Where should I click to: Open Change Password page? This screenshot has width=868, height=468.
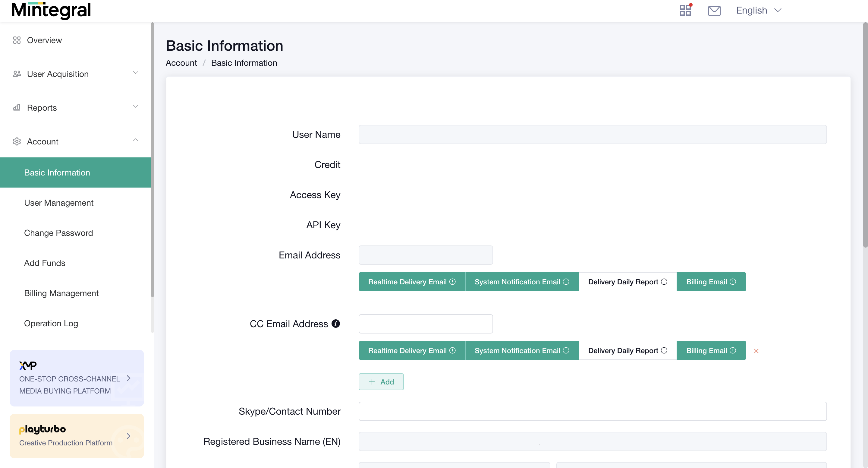[58, 233]
